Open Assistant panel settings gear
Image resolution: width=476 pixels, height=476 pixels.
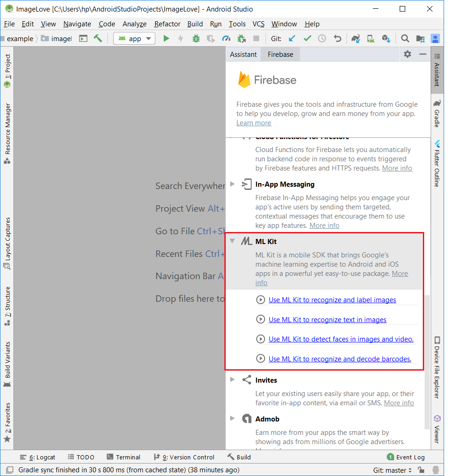click(x=407, y=54)
